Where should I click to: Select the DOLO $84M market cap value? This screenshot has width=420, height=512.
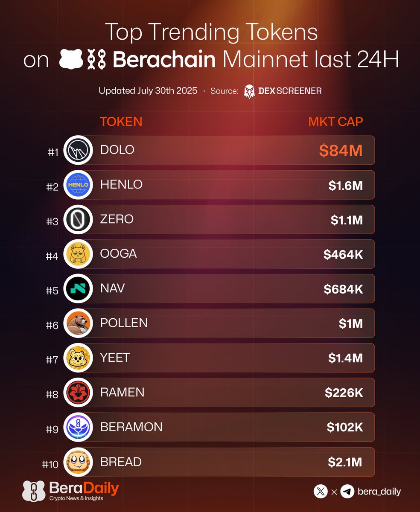(341, 151)
